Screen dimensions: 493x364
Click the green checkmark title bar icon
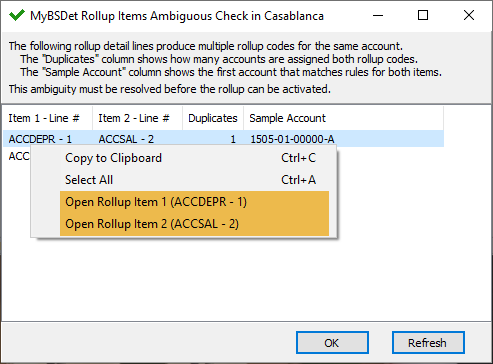click(17, 15)
